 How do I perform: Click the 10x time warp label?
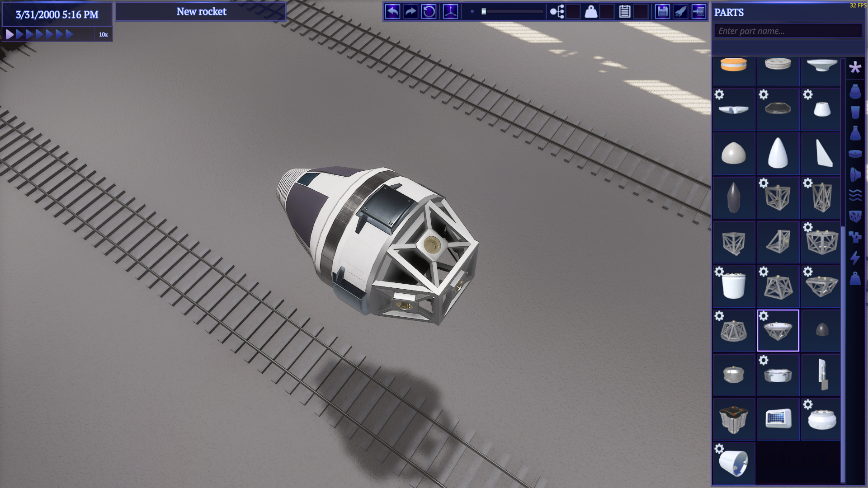coord(104,35)
